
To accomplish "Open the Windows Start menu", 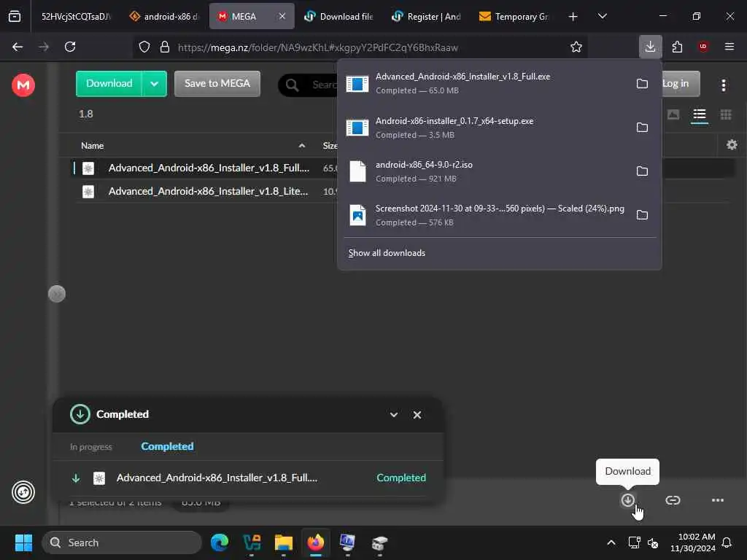I will (x=23, y=542).
